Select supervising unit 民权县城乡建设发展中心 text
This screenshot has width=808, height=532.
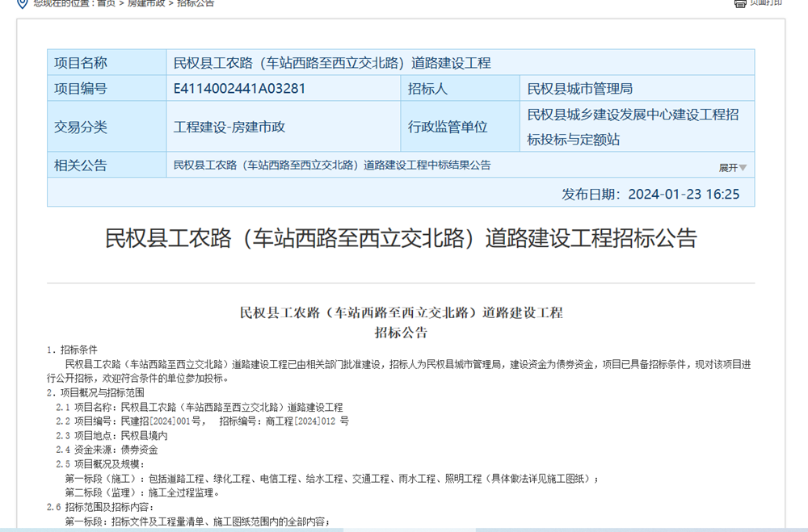tap(633, 127)
